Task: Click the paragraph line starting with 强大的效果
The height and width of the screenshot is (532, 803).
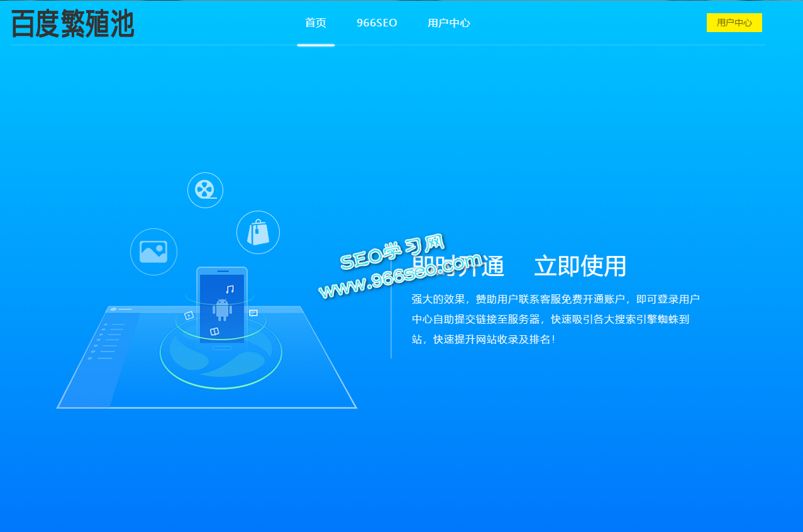Action: (556, 299)
